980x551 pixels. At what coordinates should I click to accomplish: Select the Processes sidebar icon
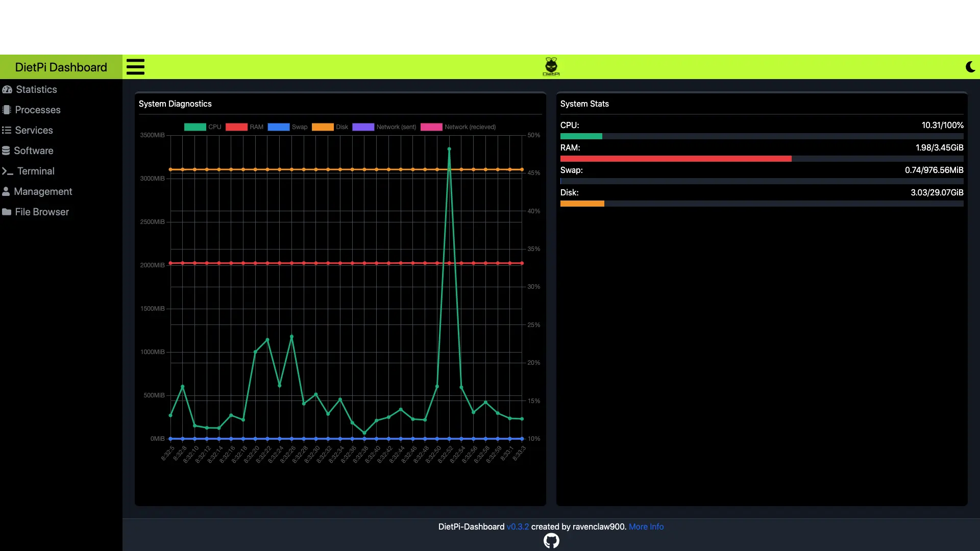pos(6,110)
